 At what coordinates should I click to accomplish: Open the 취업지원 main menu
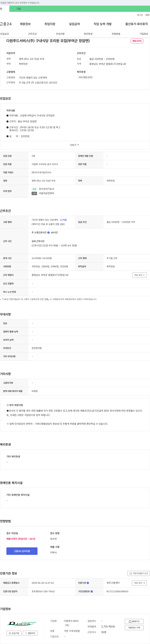[x=50, y=24]
